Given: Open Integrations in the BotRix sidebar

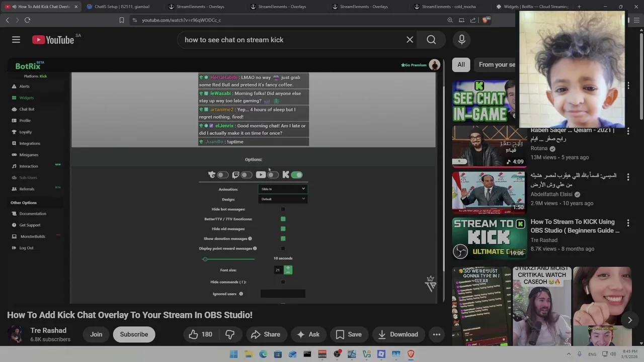Looking at the screenshot, I should (29, 143).
